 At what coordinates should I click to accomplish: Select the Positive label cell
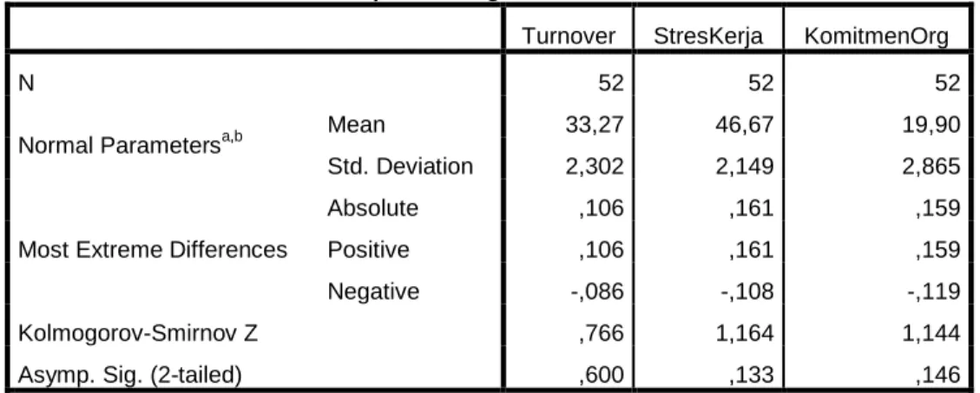[x=369, y=249]
